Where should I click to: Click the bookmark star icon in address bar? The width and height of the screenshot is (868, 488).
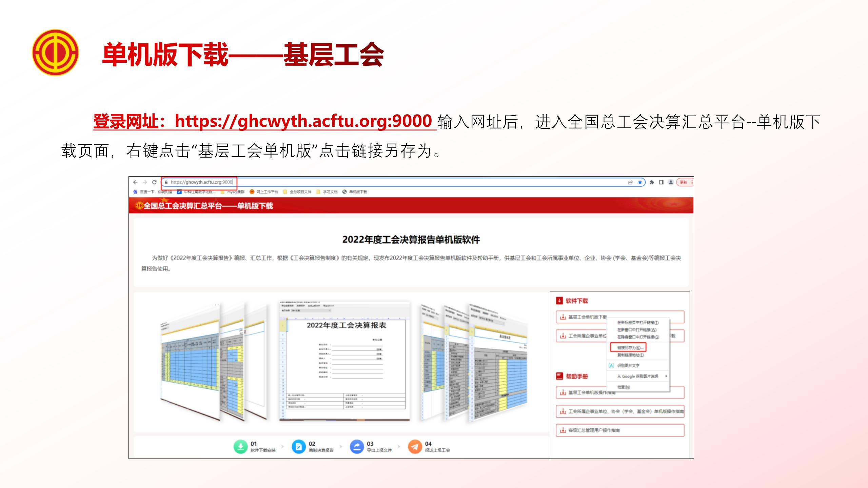click(640, 182)
